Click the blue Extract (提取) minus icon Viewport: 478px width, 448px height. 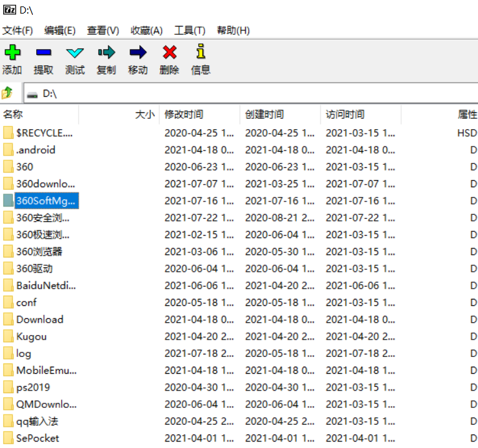[44, 52]
